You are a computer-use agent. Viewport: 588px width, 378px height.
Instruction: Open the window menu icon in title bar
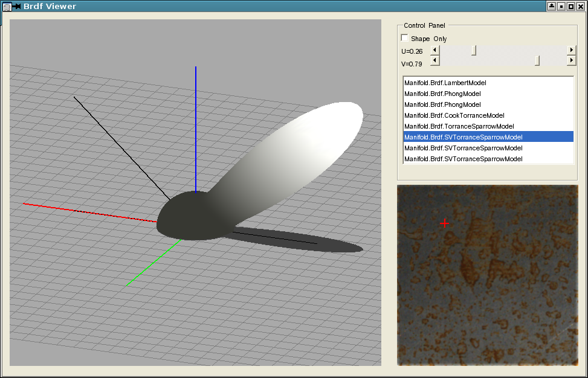pos(7,7)
